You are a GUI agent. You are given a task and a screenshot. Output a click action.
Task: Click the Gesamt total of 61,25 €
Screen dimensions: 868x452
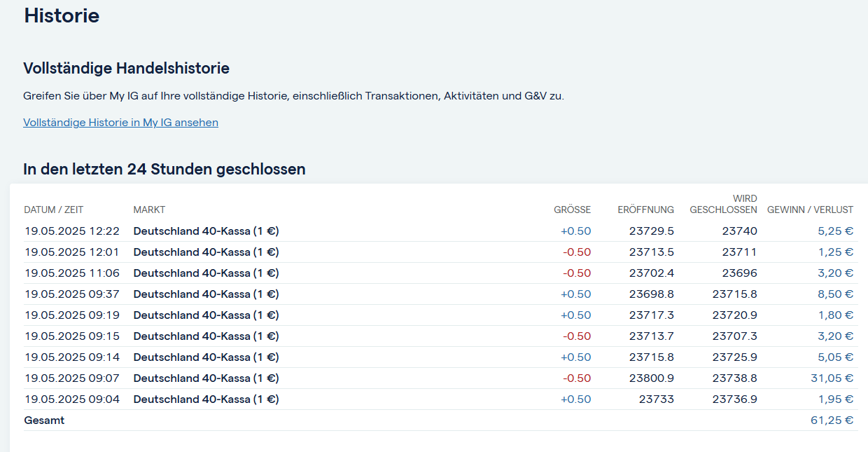(832, 420)
